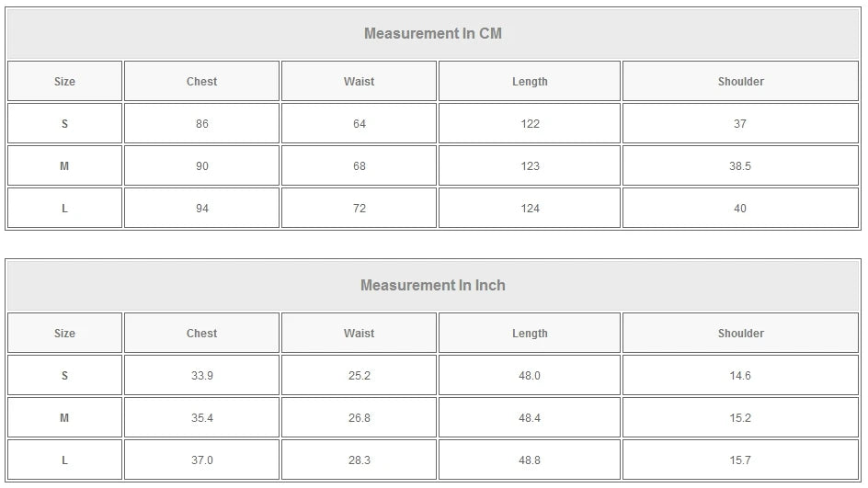Click the length value 48.8 cell

click(530, 460)
